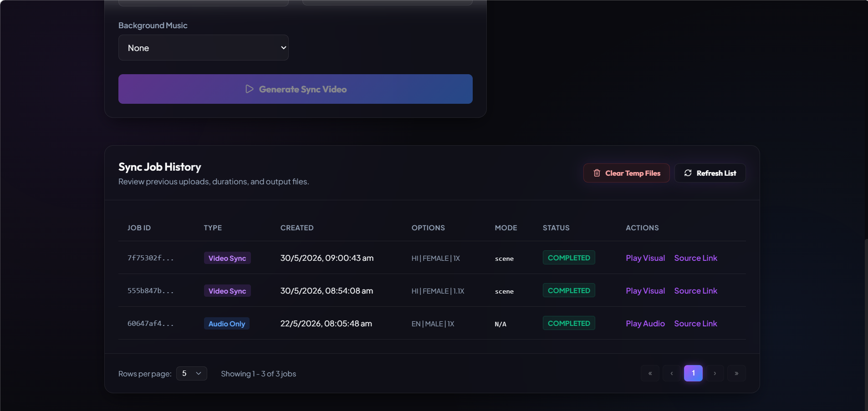This screenshot has width=868, height=411.
Task: Click the options HI | FEMALE | 1X
Action: [x=436, y=258]
